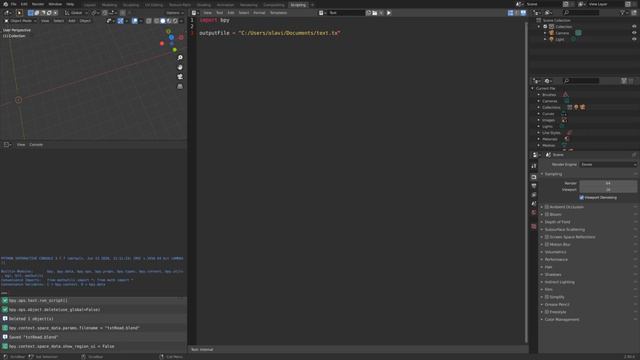640x360 pixels.
Task: Enable the Simplify checkbox
Action: [547, 297]
